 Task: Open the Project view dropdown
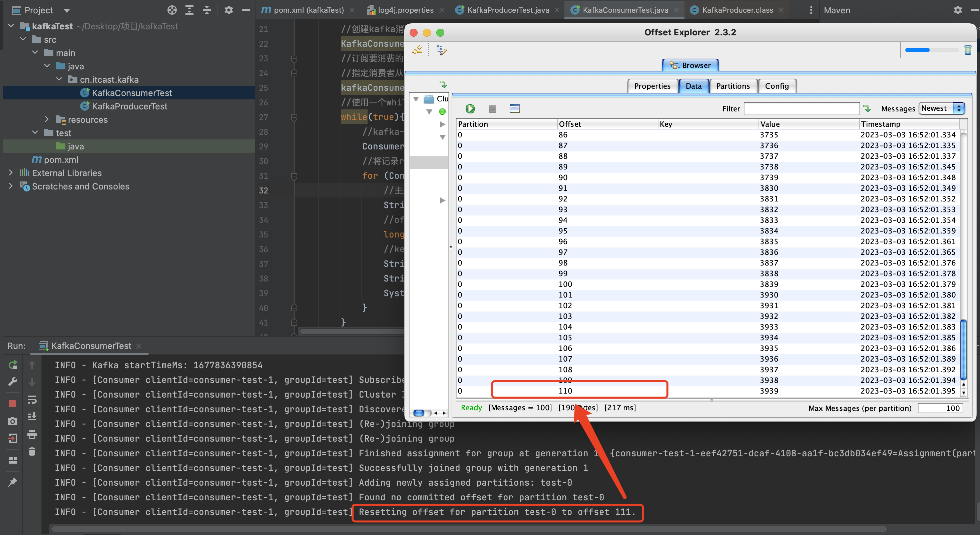coord(67,11)
